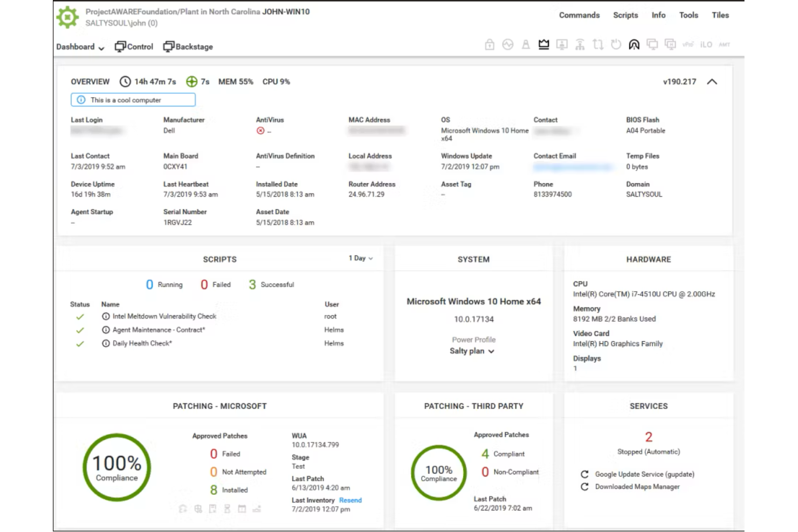798x532 pixels.
Task: Click the Resend link next to Last Inventory
Action: tap(350, 500)
